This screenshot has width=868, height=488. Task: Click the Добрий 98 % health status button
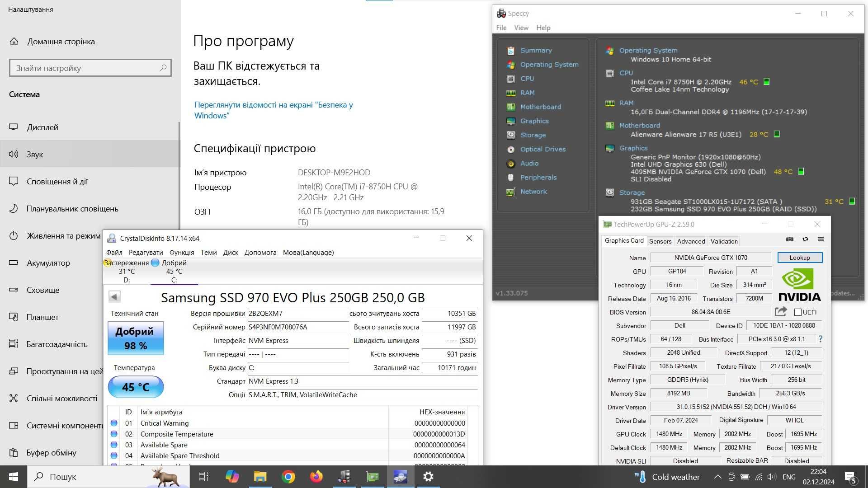tap(136, 338)
